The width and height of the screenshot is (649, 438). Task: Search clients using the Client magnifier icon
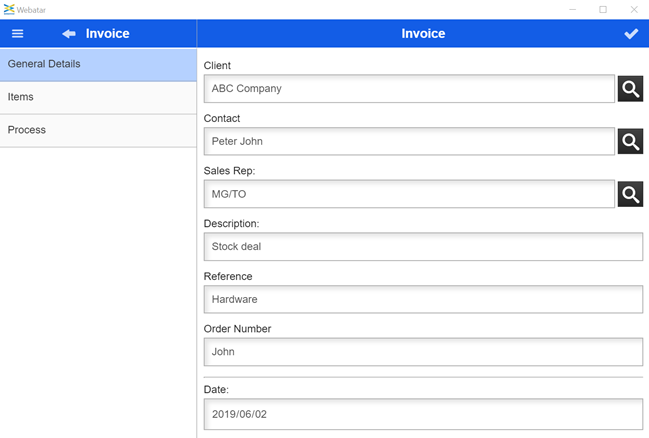coord(630,89)
